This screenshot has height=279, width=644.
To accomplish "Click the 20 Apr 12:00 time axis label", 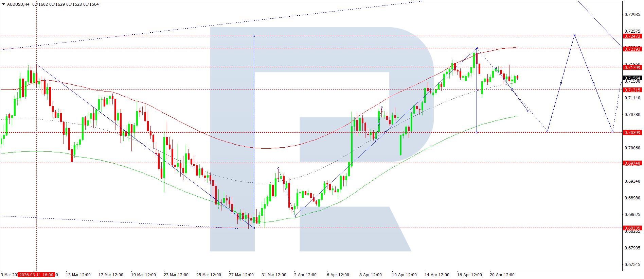I will tap(502, 275).
